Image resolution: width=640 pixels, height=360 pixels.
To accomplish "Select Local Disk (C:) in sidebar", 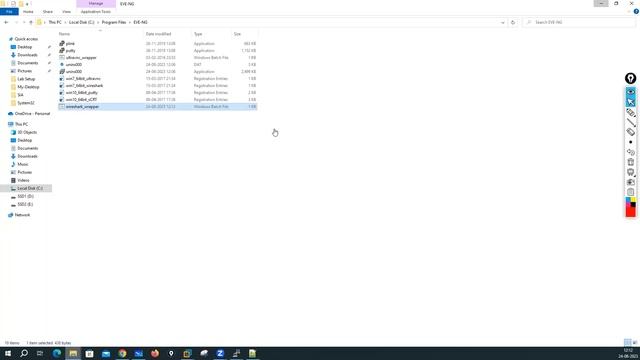I will tap(30, 188).
